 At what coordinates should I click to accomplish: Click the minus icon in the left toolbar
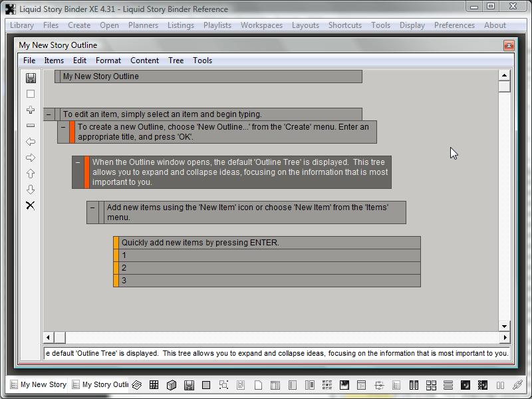pyautogui.click(x=31, y=126)
